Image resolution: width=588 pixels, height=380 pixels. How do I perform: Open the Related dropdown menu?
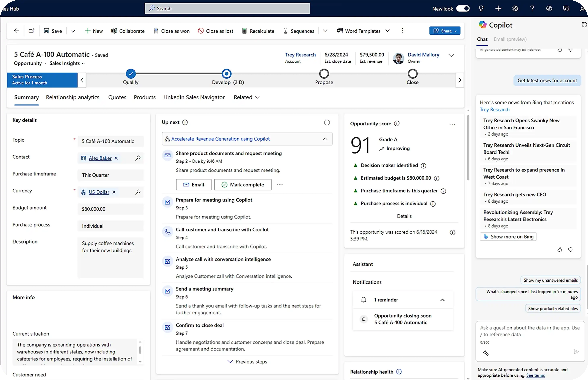tap(246, 97)
